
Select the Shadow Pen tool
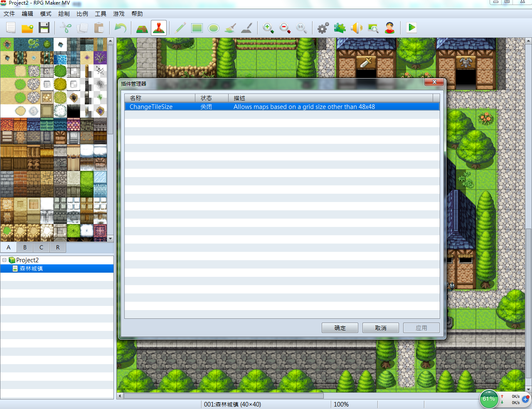[247, 28]
